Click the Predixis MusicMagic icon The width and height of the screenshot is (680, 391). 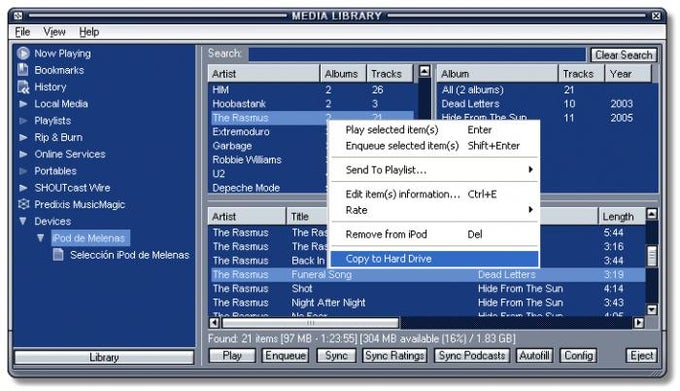[23, 204]
